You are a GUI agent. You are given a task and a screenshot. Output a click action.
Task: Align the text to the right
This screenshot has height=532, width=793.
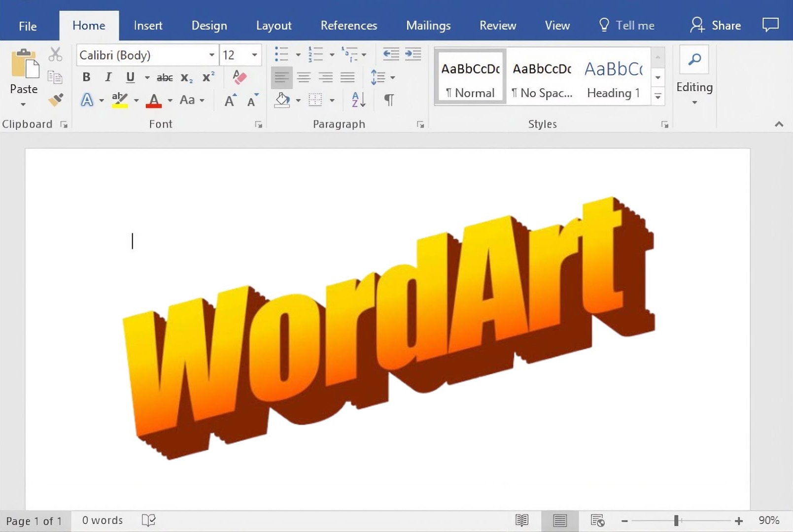(325, 77)
